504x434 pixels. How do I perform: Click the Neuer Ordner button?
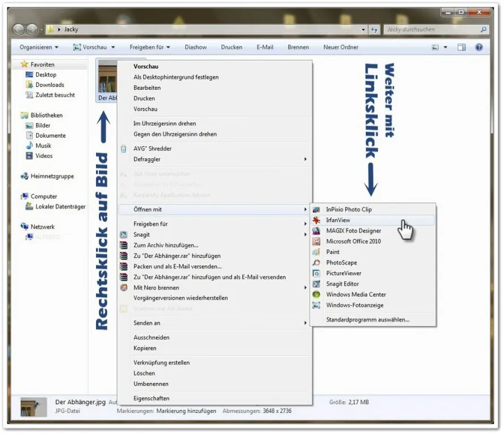click(341, 47)
